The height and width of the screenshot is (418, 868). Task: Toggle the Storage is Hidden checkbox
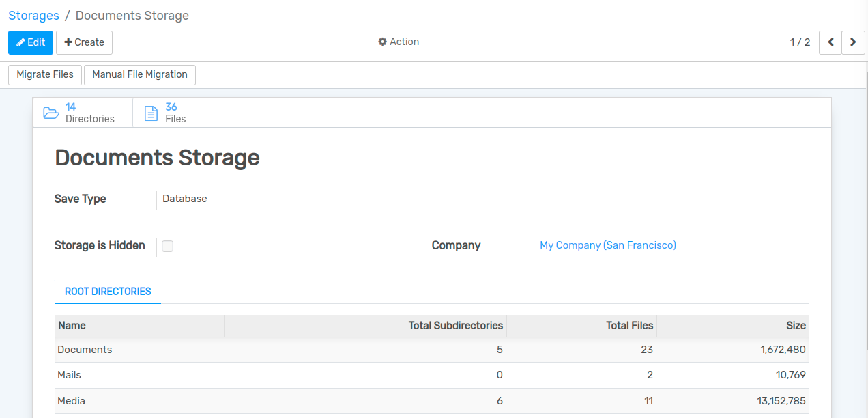(168, 246)
